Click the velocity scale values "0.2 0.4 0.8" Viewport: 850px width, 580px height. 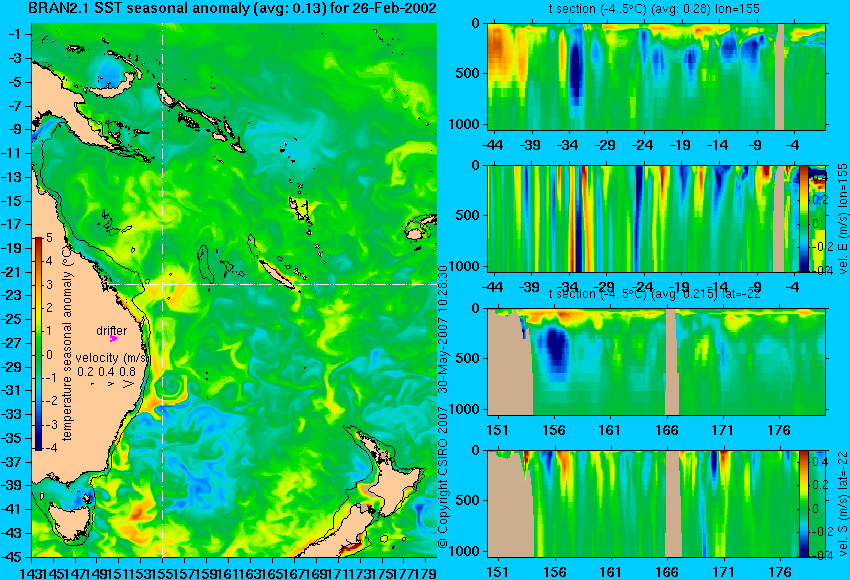tap(106, 371)
